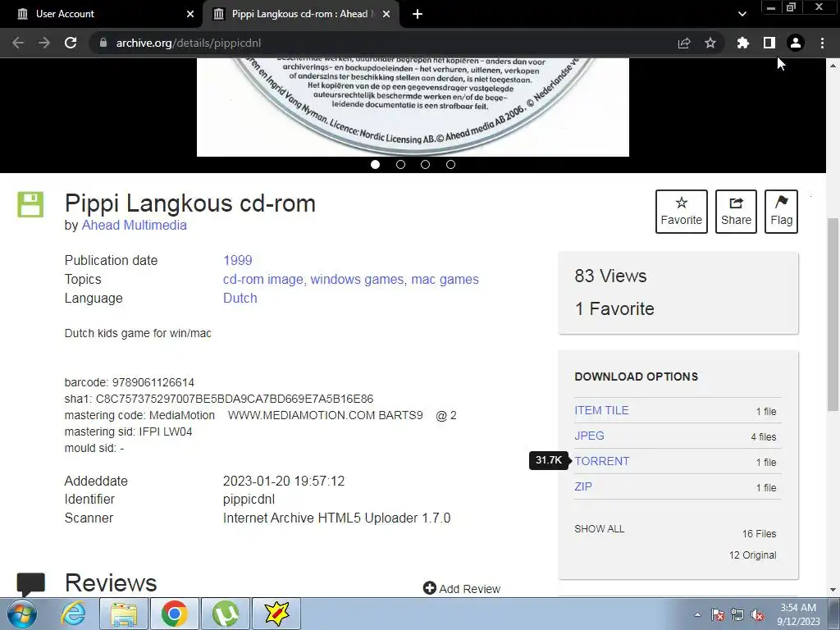Click the Action Center flag tray icon

pos(718,615)
